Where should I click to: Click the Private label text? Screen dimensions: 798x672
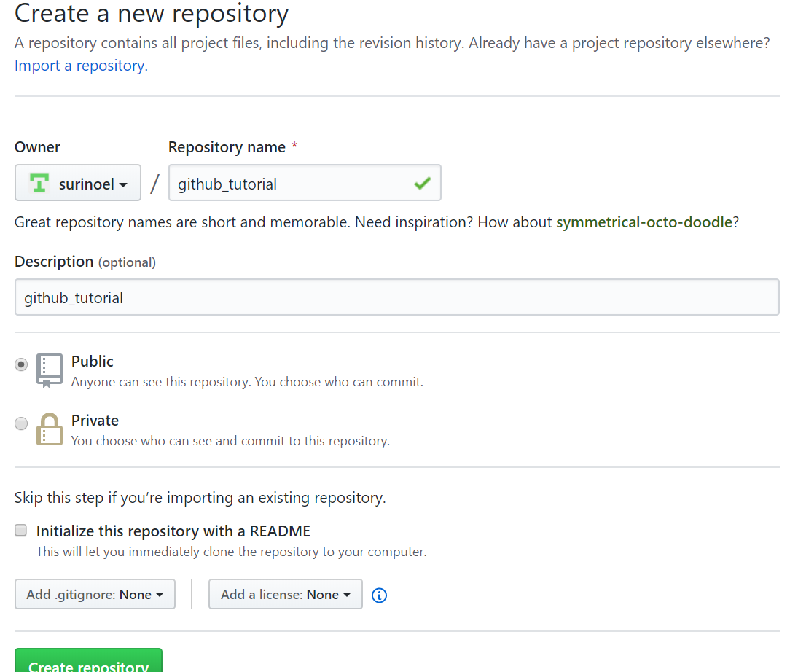(x=95, y=421)
